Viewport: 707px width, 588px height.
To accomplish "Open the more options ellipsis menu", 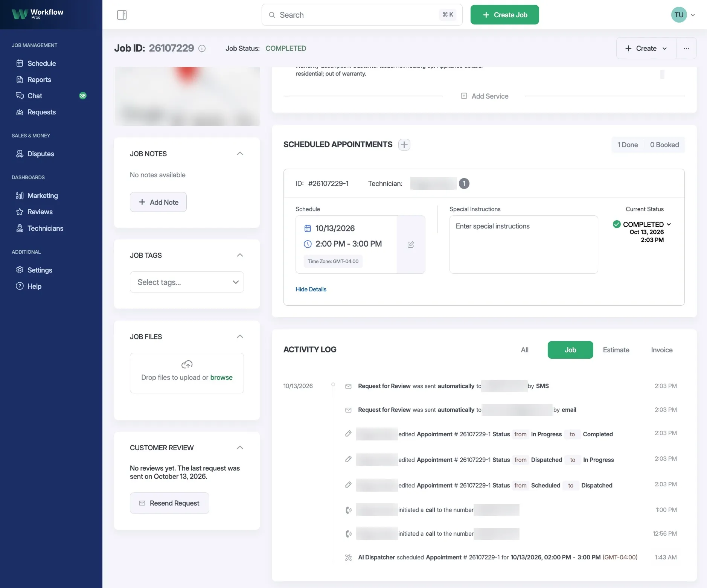I will coord(686,49).
